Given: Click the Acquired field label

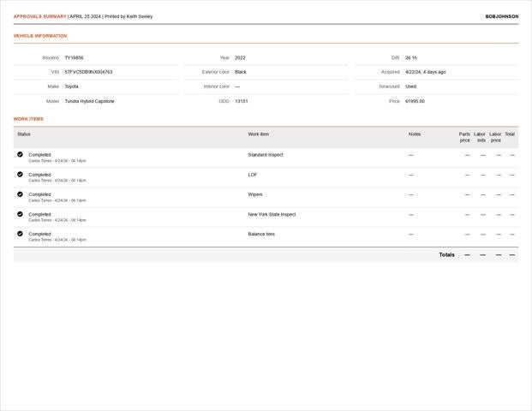Looking at the screenshot, I should tap(391, 72).
